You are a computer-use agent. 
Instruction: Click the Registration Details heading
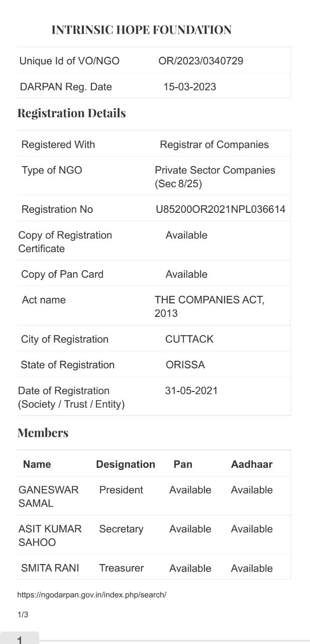[71, 113]
